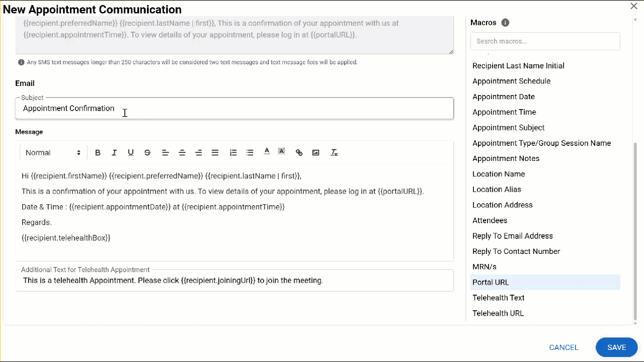This screenshot has height=362, width=644.
Task: Toggle bold formatting in message editor
Action: click(x=98, y=153)
